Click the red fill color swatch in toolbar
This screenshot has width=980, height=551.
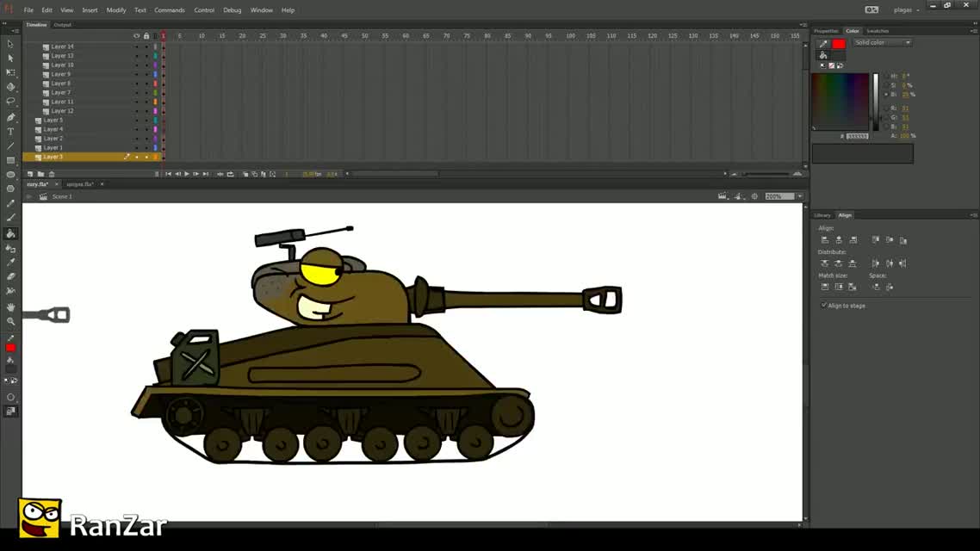[x=10, y=348]
